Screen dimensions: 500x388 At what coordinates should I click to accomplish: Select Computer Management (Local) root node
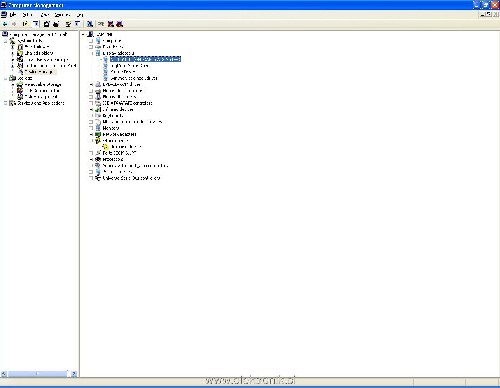tap(38, 34)
